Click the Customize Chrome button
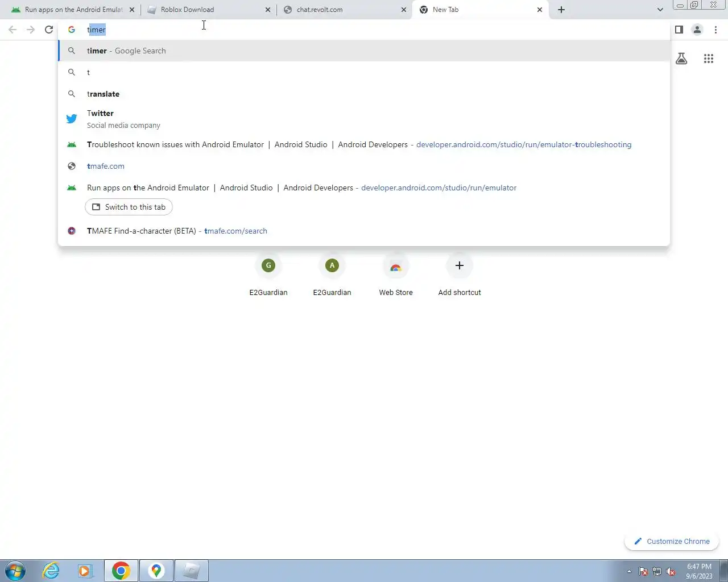Viewport: 728px width, 582px height. click(x=672, y=541)
